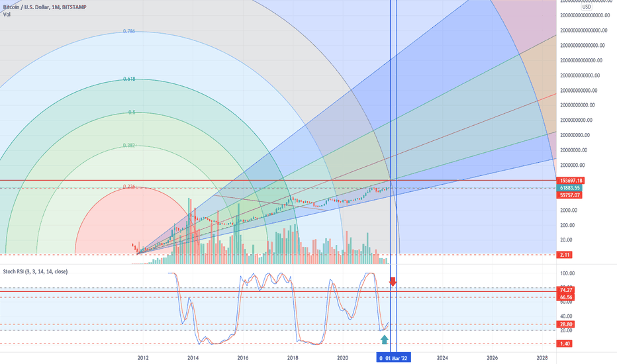Click the 193697.18 red price label
Image resolution: width=617 pixels, height=364 pixels.
click(x=571, y=181)
